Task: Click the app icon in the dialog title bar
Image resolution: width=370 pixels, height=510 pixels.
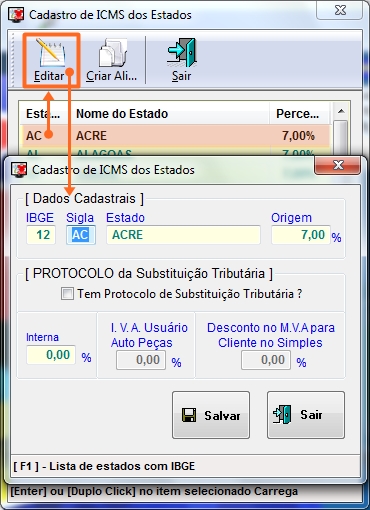Action: 19,170
